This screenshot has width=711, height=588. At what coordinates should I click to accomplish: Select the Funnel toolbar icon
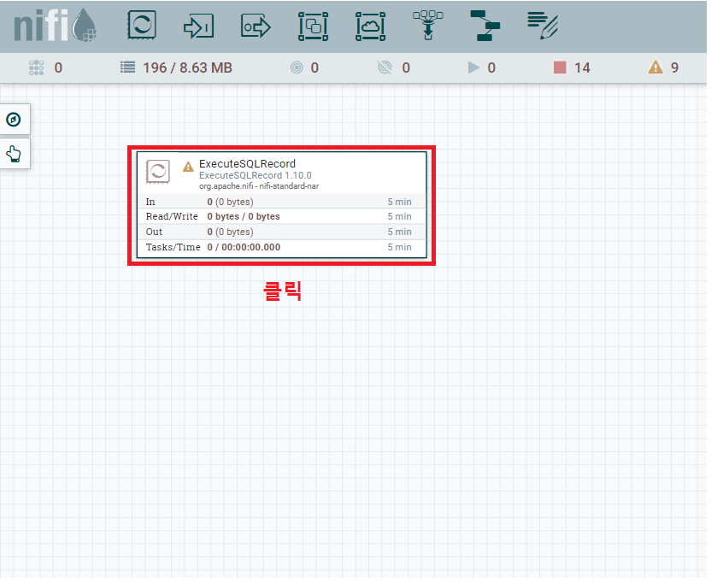[427, 26]
